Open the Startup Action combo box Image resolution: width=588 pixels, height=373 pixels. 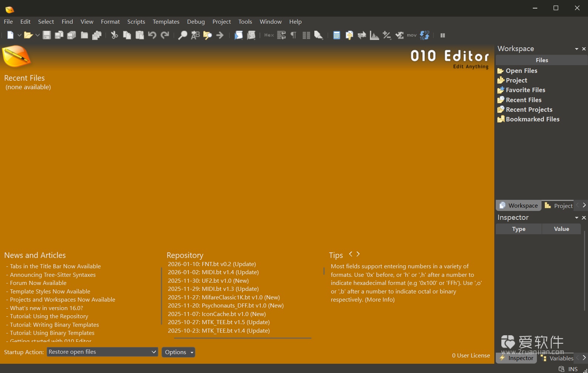(102, 352)
